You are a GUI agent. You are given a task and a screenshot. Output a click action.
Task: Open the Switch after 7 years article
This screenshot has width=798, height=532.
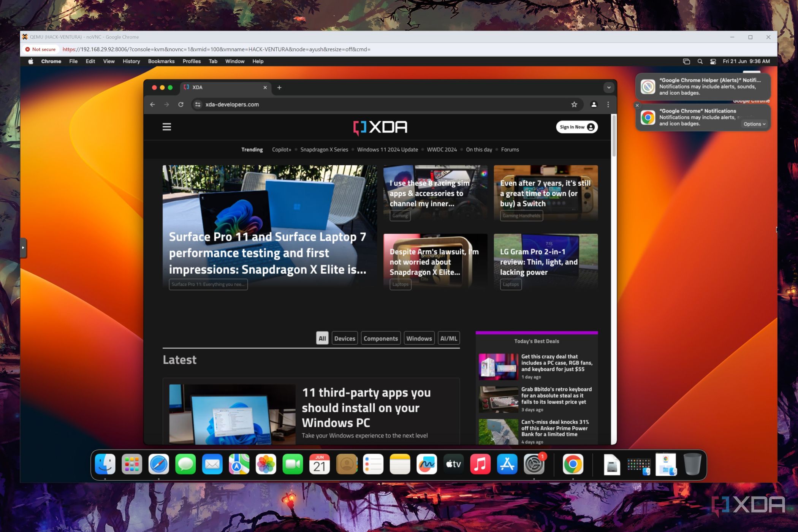coord(545,193)
